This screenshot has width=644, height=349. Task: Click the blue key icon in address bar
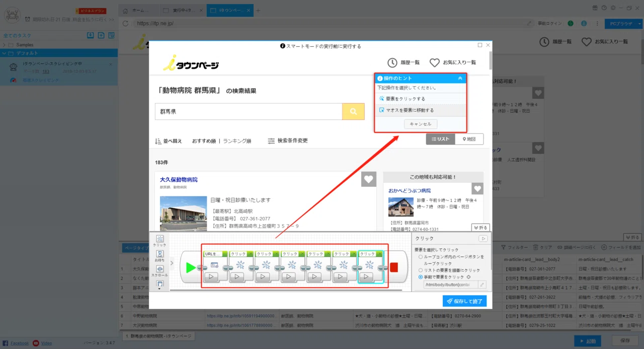(584, 23)
